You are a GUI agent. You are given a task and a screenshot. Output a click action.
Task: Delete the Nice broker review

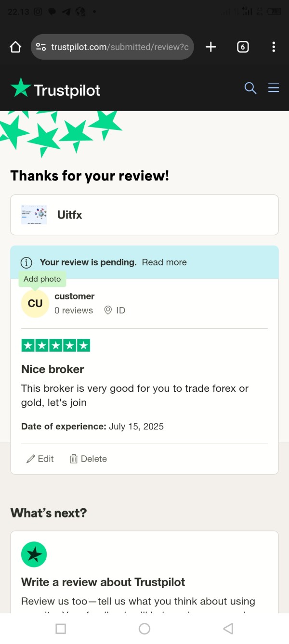(88, 459)
